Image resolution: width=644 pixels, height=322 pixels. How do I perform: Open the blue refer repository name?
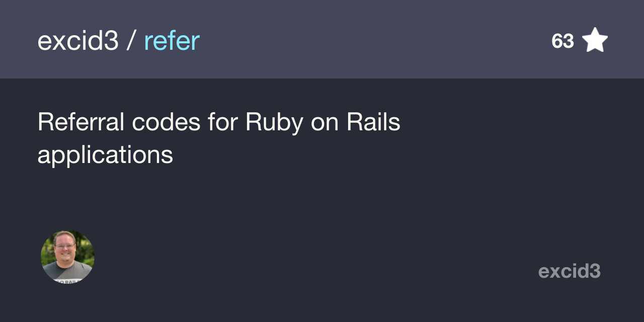(x=172, y=41)
